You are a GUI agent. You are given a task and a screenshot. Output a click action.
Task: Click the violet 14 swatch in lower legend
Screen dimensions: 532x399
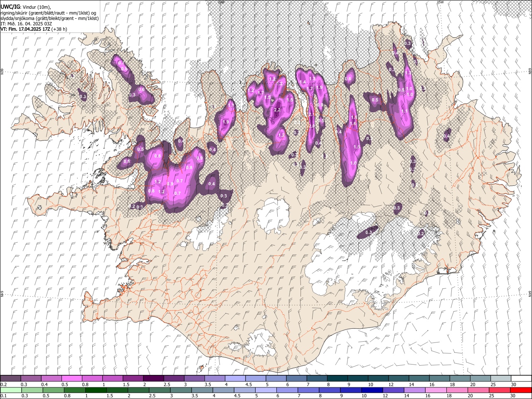pos(415,390)
